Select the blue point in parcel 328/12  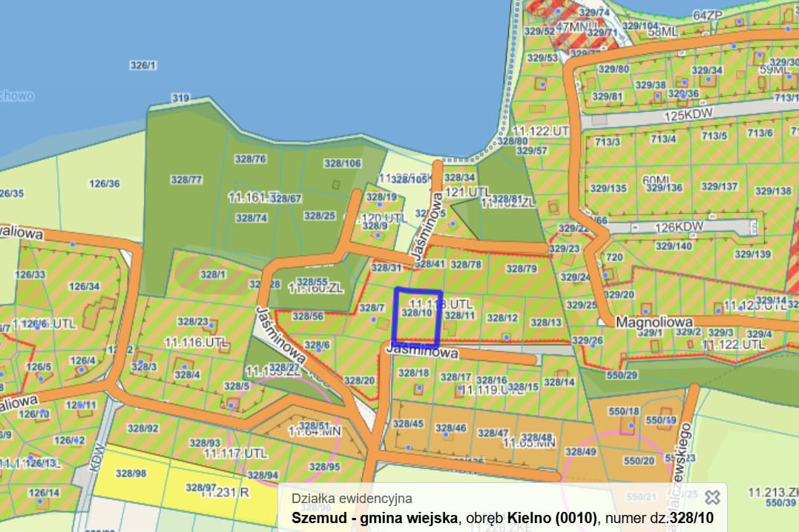tap(505, 337)
